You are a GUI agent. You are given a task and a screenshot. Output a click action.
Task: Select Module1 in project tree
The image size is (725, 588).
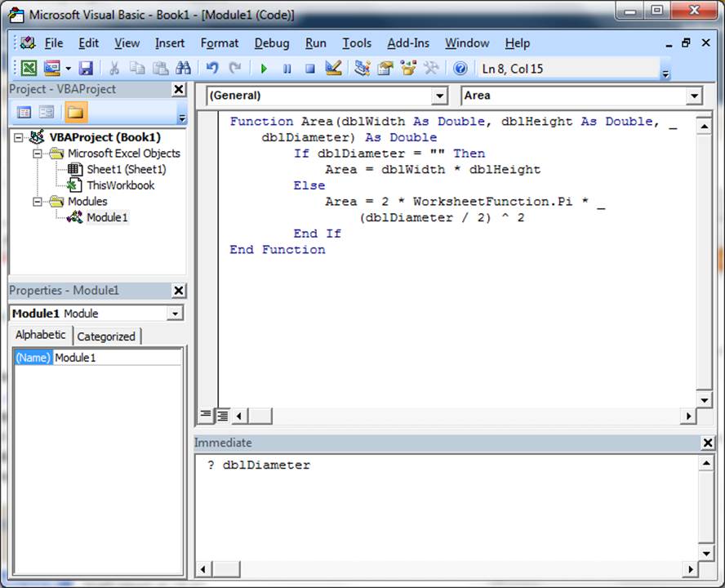pos(107,217)
